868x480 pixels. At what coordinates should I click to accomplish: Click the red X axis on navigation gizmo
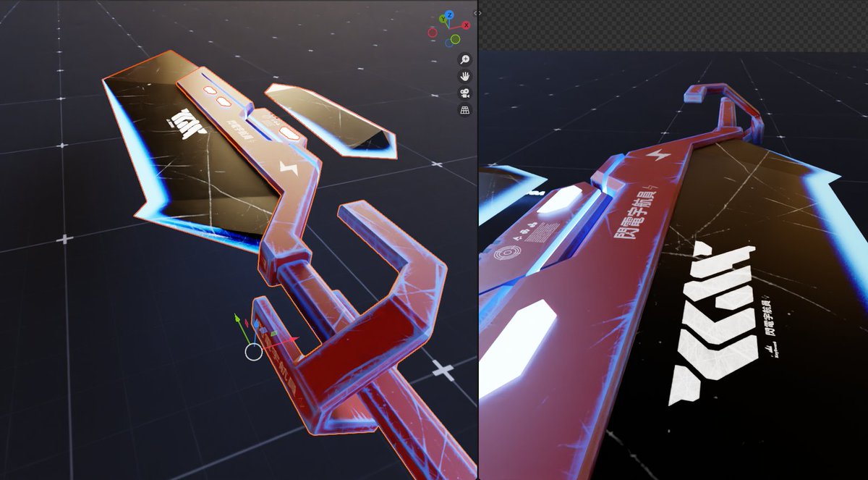tap(466, 25)
